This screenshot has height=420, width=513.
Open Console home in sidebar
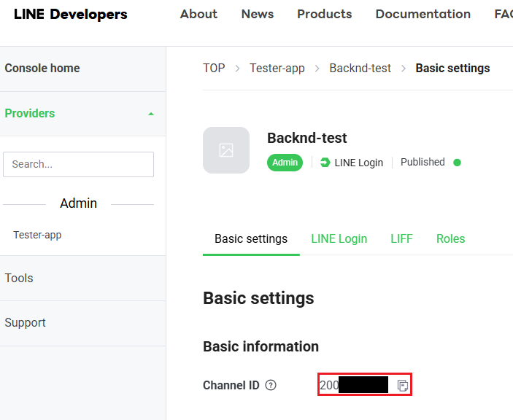coord(42,69)
